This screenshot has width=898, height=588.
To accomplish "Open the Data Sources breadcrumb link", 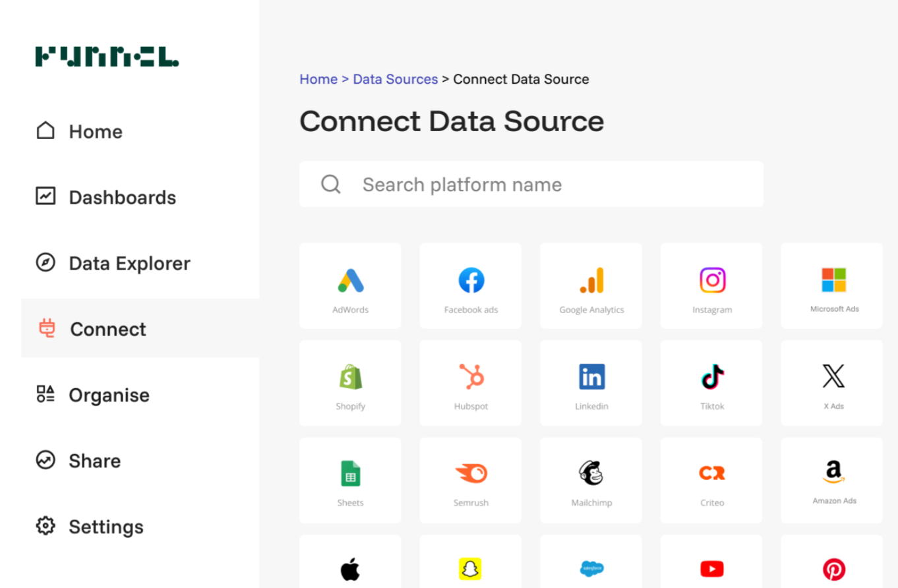I will pos(395,79).
